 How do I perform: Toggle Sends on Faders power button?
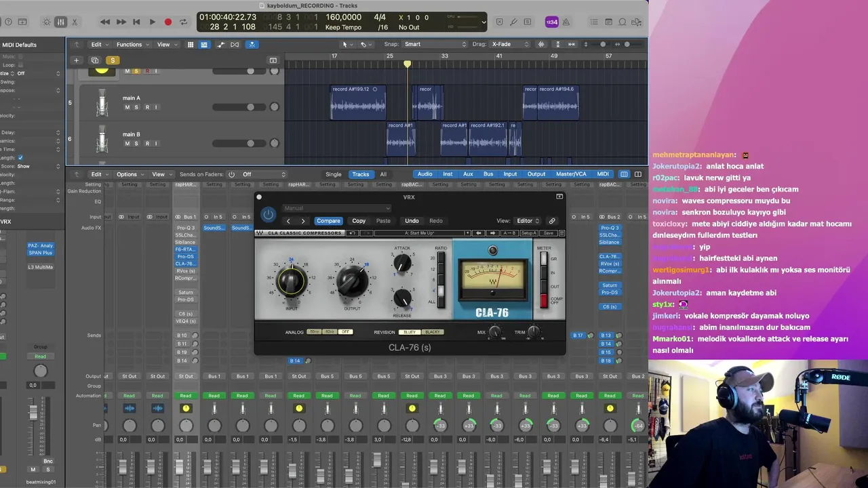click(231, 174)
